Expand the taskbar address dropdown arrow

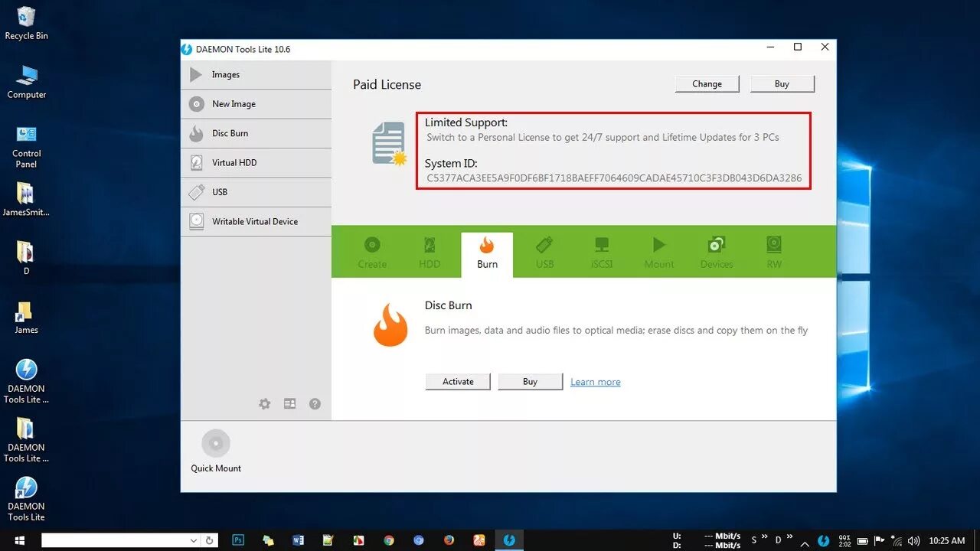tap(194, 540)
